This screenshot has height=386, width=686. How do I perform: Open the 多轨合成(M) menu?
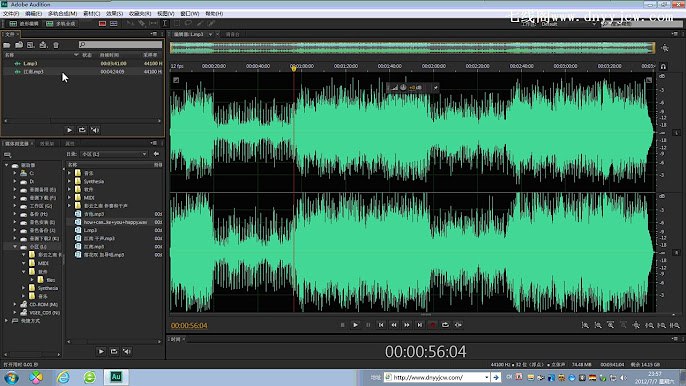[x=62, y=14]
